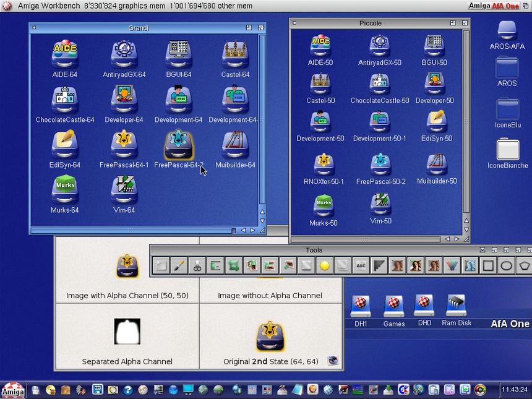Select the scissors cut tool
532x399 pixels.
coord(197,266)
